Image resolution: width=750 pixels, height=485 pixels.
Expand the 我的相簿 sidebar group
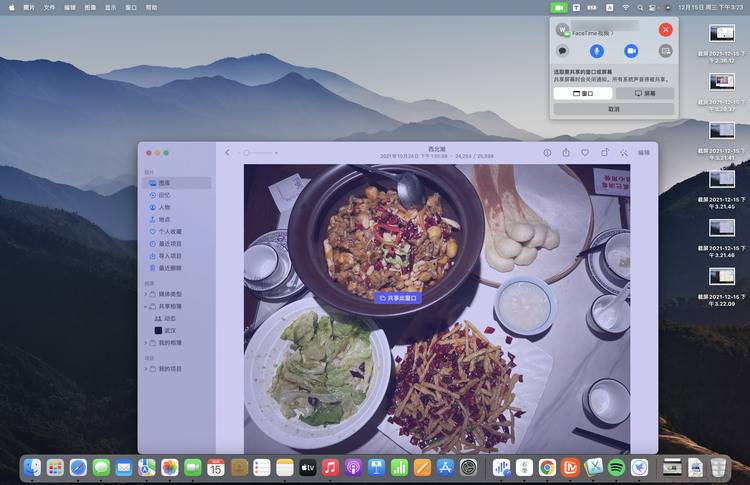pos(146,343)
